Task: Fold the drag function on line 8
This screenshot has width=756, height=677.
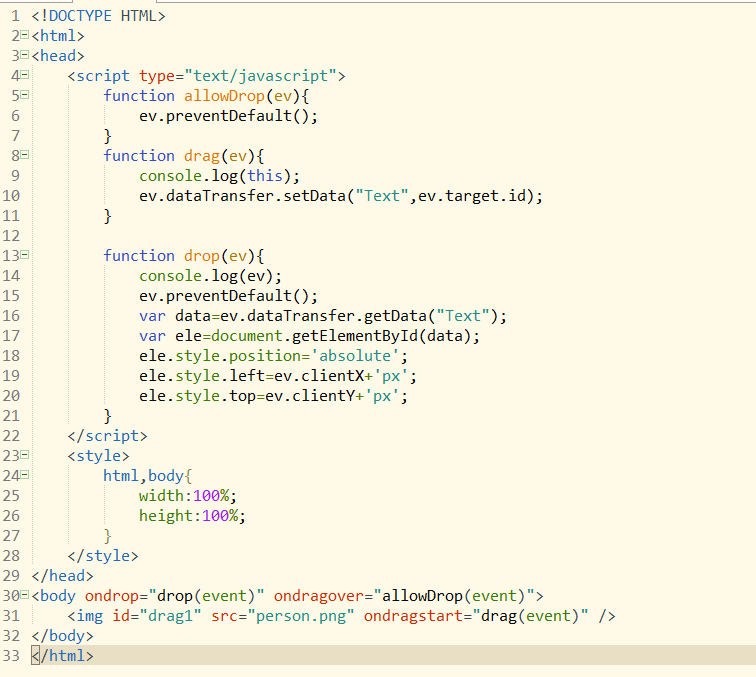Action: click(25, 156)
